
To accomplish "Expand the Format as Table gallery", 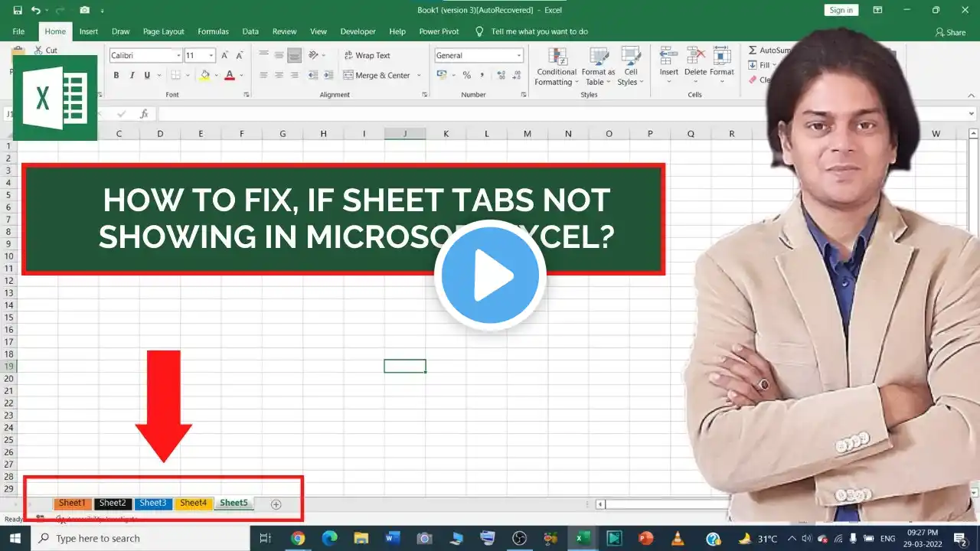I will 598,67.
